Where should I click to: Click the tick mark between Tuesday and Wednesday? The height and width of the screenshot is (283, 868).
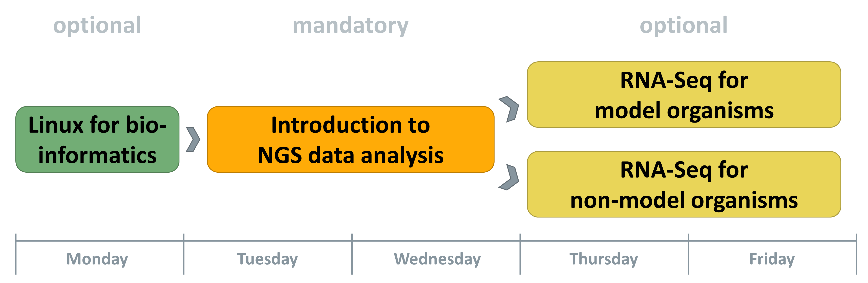click(352, 254)
